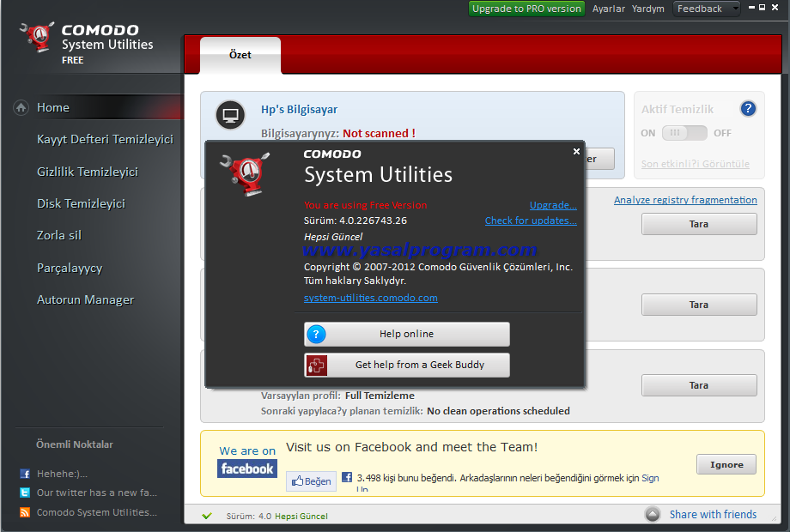Click 'No clean operations scheduled' text
This screenshot has width=790, height=532.
[x=498, y=411]
